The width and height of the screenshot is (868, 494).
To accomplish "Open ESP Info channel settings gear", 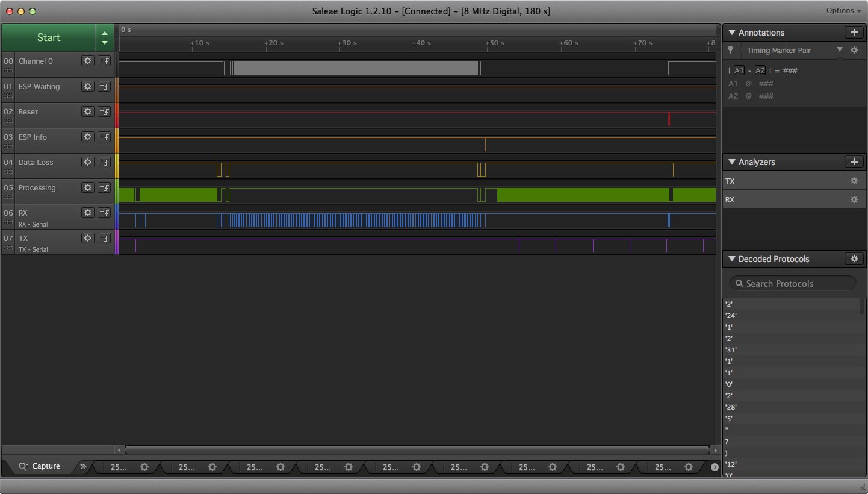I will 88,137.
